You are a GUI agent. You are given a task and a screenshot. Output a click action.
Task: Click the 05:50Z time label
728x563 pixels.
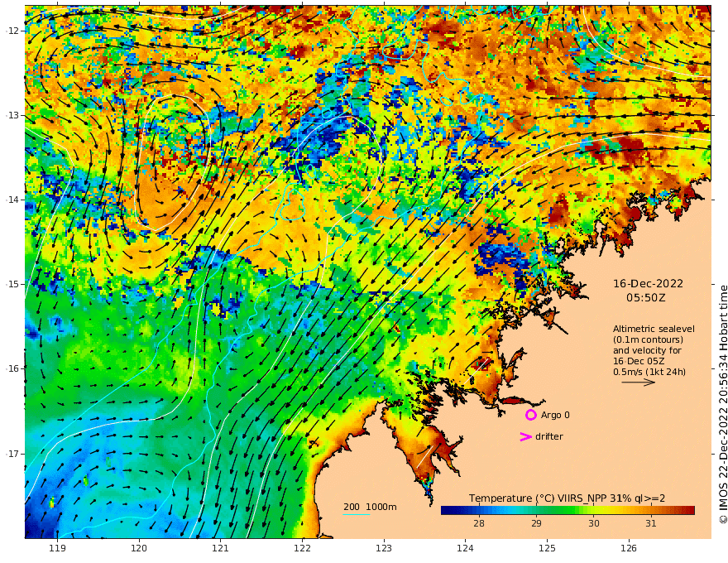click(646, 298)
